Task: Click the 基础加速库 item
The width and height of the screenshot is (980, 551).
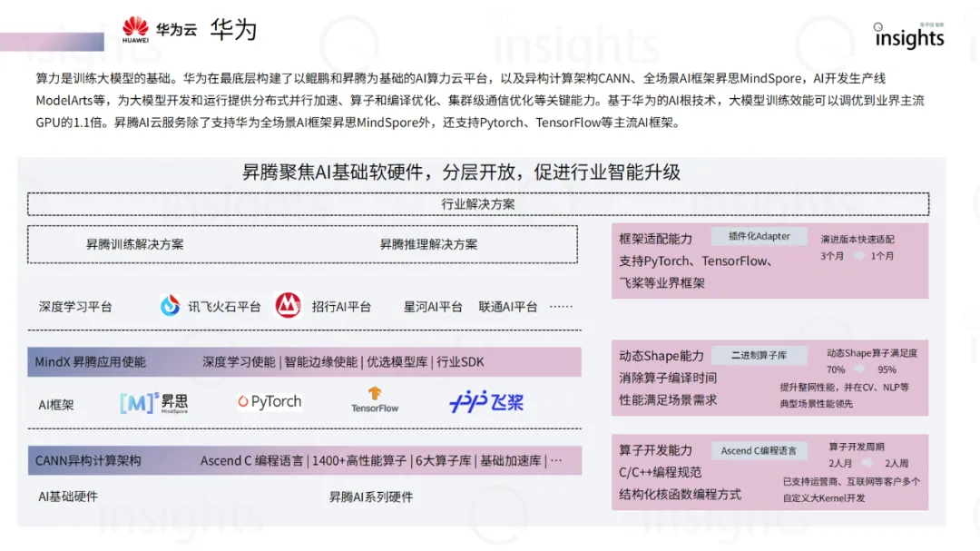Action: tap(511, 461)
